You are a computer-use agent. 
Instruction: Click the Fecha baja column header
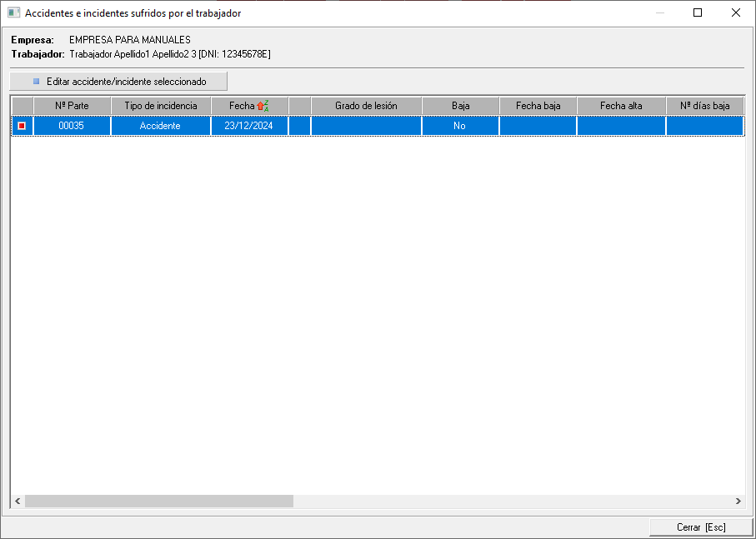538,106
